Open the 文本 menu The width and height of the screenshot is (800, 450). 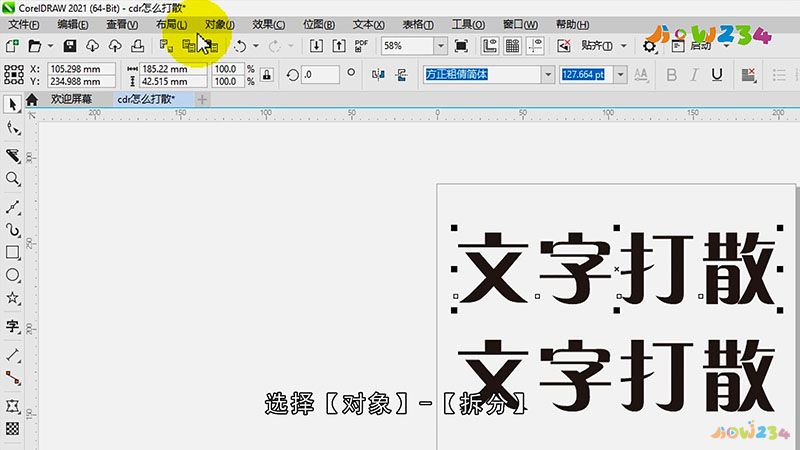click(368, 24)
